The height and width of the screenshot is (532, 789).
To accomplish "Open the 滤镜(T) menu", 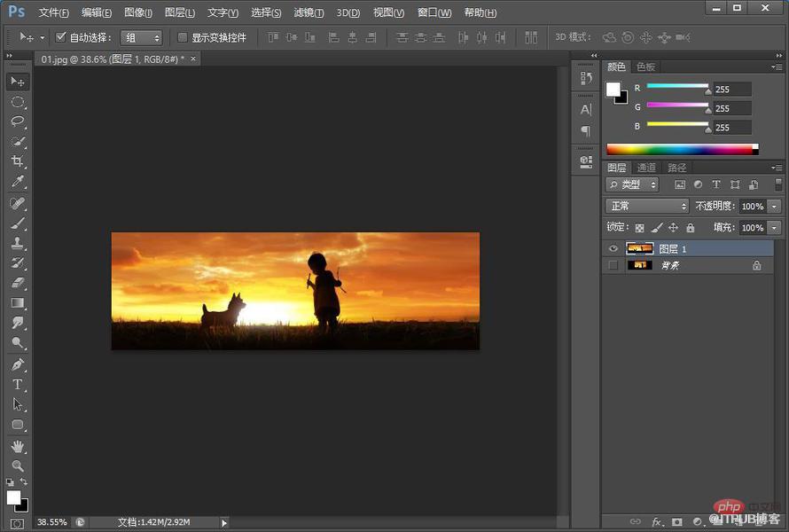I will coord(309,12).
